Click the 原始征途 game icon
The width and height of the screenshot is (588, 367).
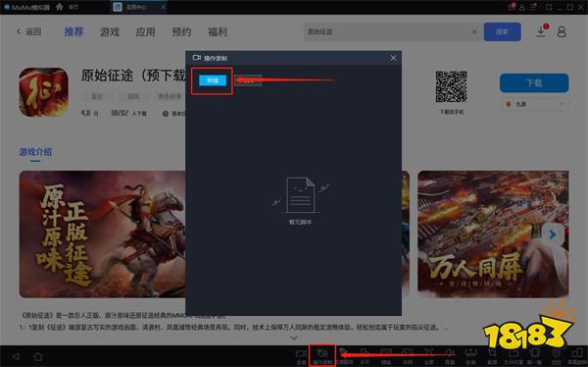43,92
